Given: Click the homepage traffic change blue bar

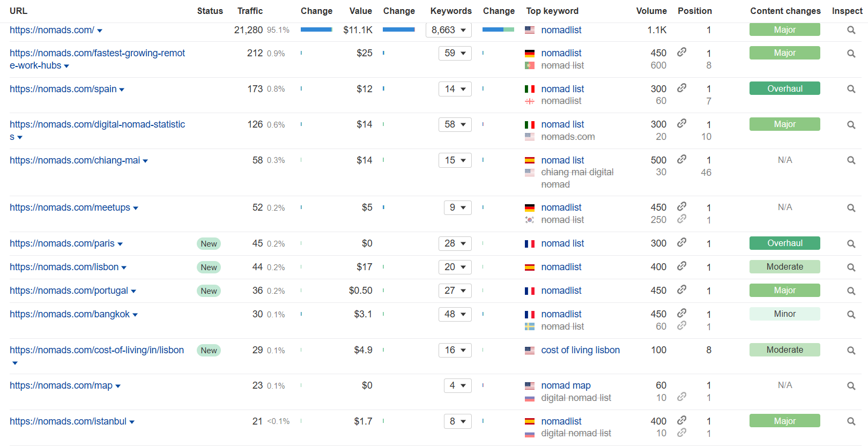Looking at the screenshot, I should click(x=316, y=29).
